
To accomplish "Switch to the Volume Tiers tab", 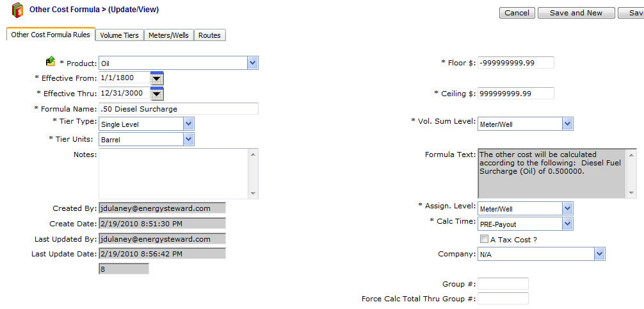I will point(119,35).
